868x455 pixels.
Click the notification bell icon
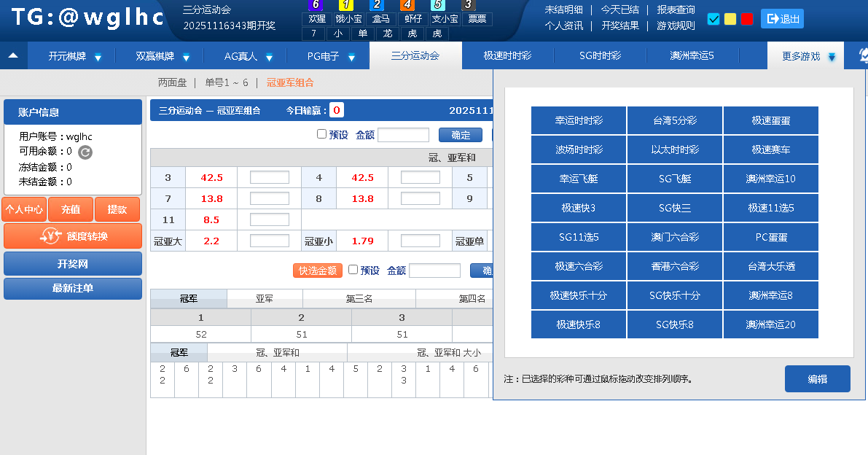(862, 55)
